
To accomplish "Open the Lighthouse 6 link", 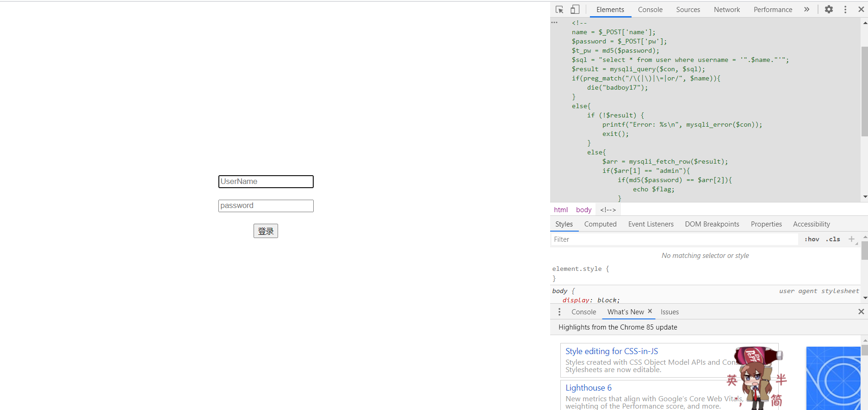I will click(x=588, y=388).
